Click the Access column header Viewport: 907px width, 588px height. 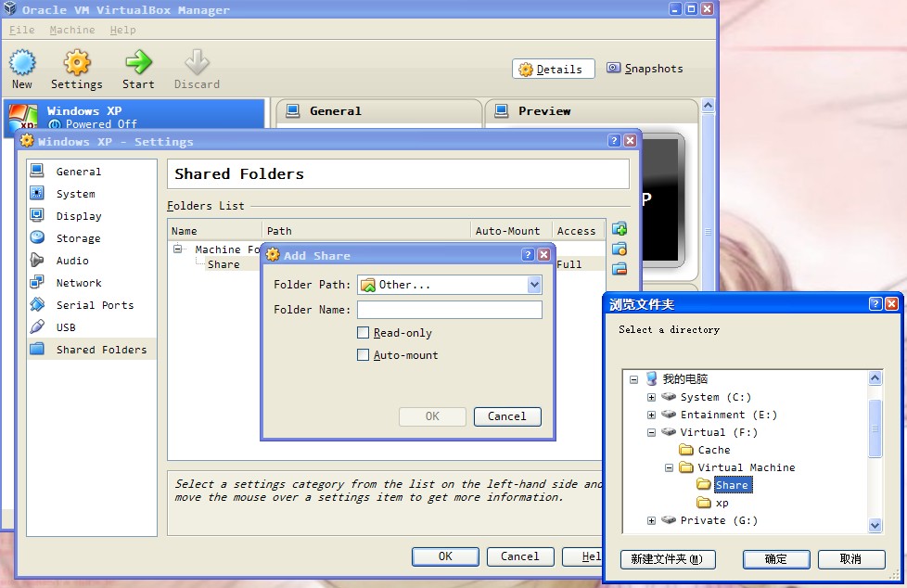point(579,231)
